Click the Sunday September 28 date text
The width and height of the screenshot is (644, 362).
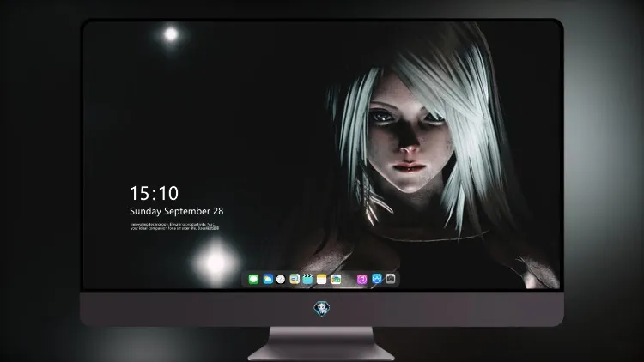tap(177, 211)
